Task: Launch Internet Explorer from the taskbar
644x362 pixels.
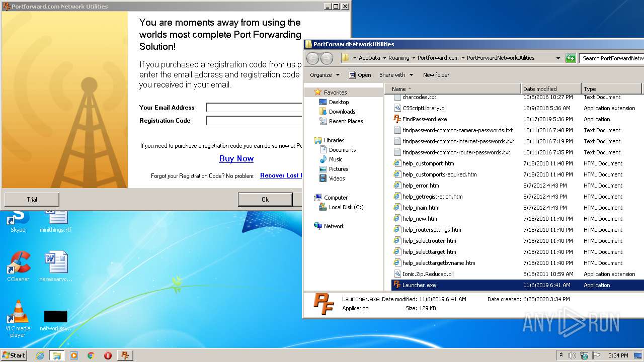Action: click(40, 355)
